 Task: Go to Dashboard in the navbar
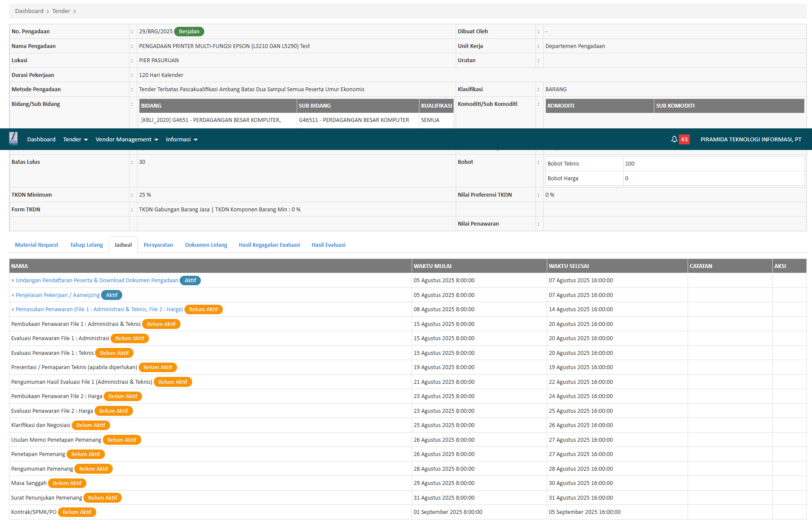pyautogui.click(x=41, y=139)
